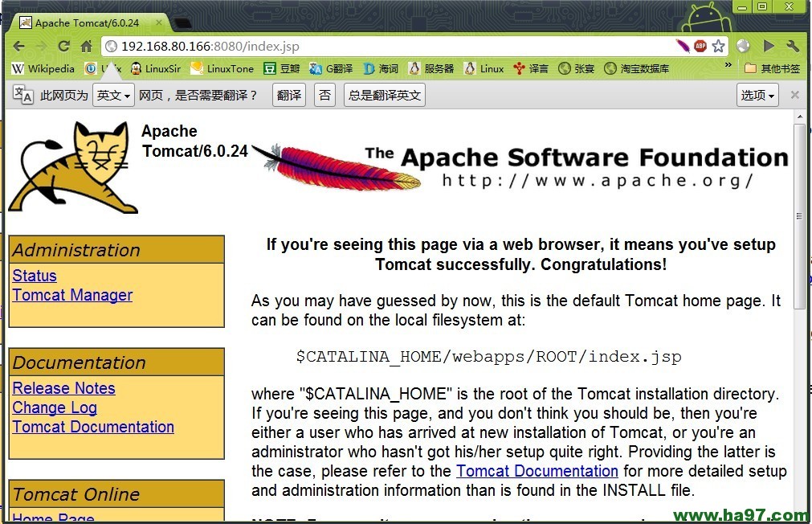Open the 英文 language dropdown
Viewport: 812px width, 524px height.
(x=113, y=94)
